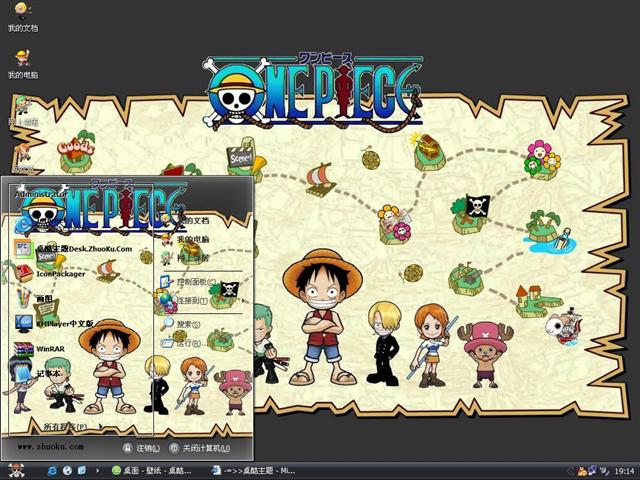Open the 我的文档 desktop icon
Screen dimensions: 640x480
pos(23,17)
